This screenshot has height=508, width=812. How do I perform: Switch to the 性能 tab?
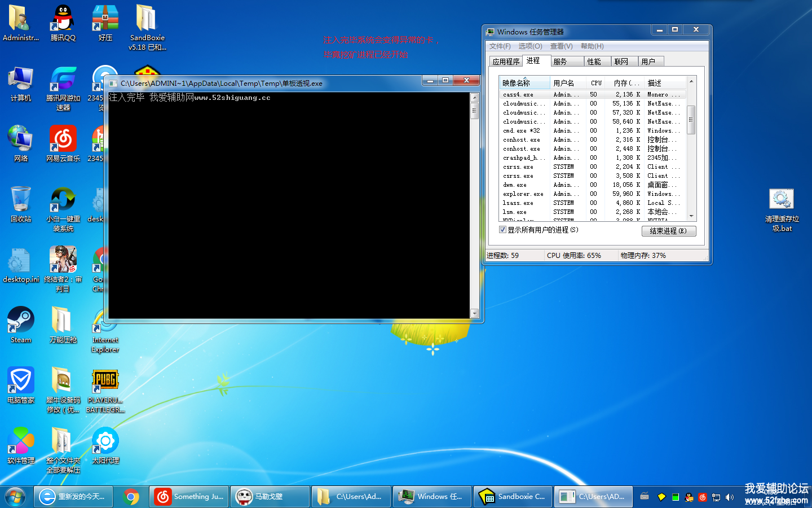coord(597,62)
